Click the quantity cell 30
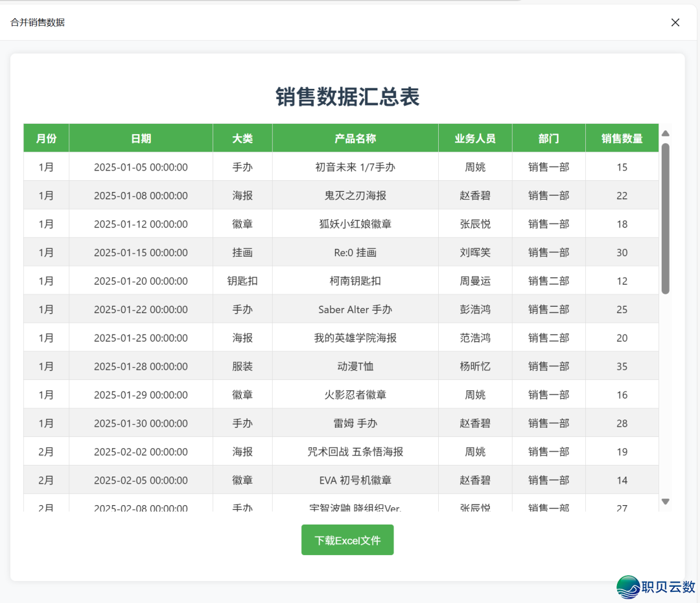Viewport: 700px width, 603px height. coord(622,252)
